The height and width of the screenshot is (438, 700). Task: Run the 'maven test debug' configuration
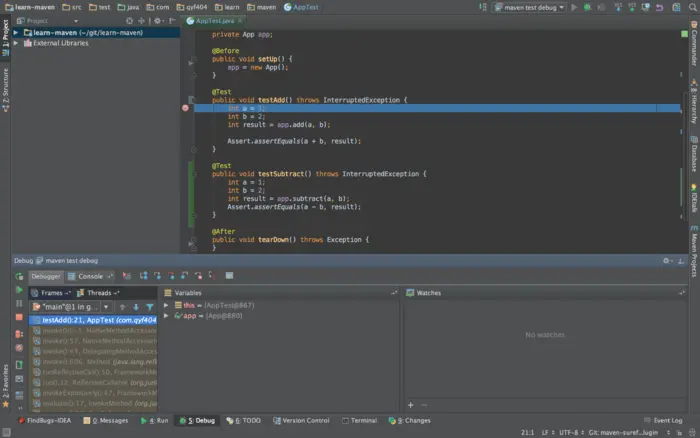[574, 7]
